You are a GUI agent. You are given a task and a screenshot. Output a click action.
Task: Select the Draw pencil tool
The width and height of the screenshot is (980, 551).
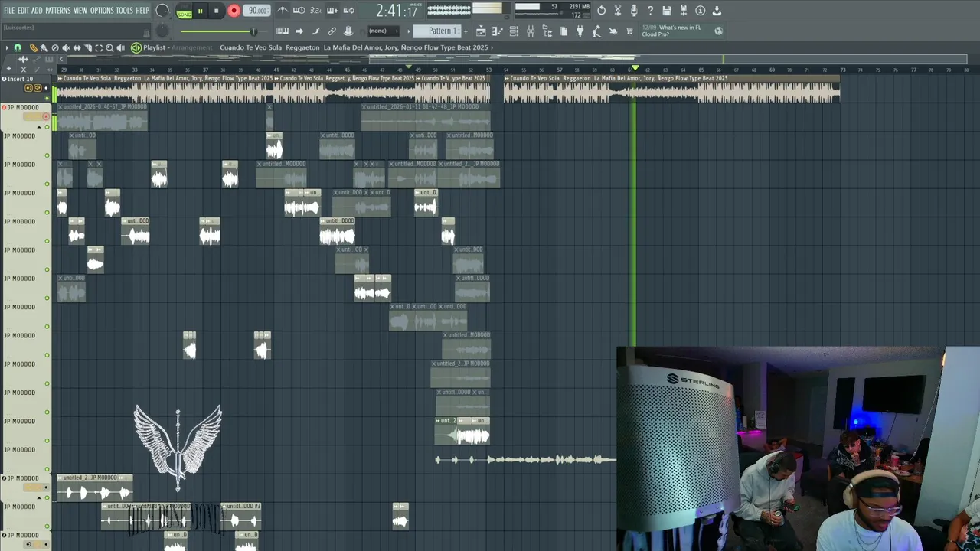(x=33, y=47)
